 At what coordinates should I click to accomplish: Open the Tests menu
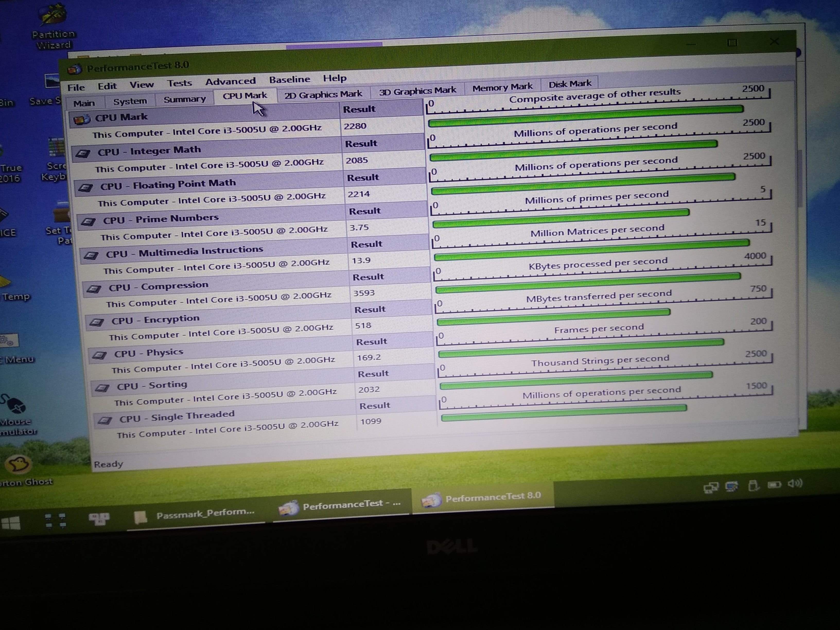coord(179,83)
